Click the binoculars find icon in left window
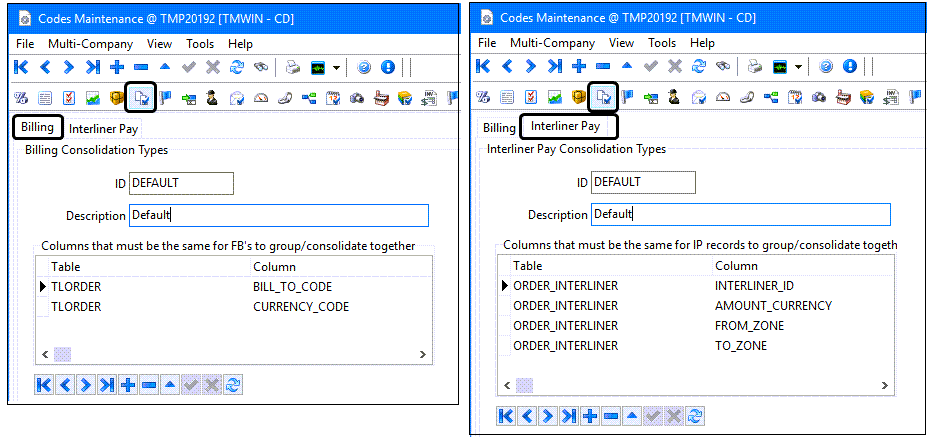Viewport: 931px width, 440px height. pos(261,67)
